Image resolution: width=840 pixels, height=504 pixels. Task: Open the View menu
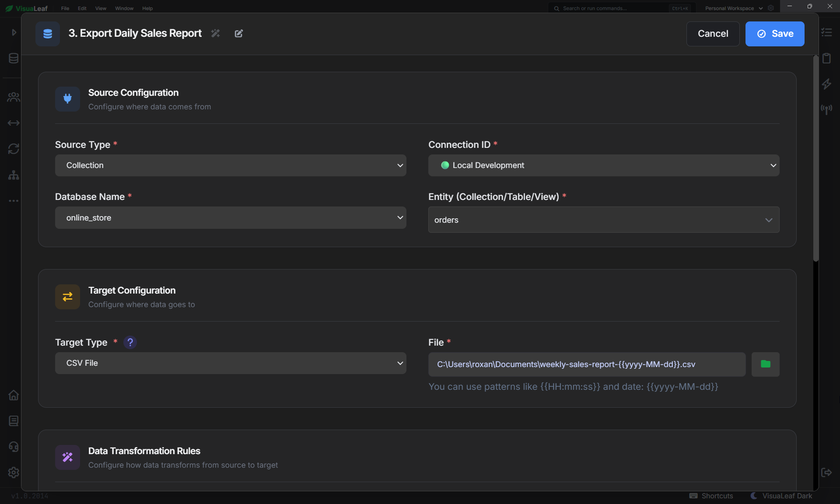pyautogui.click(x=101, y=8)
